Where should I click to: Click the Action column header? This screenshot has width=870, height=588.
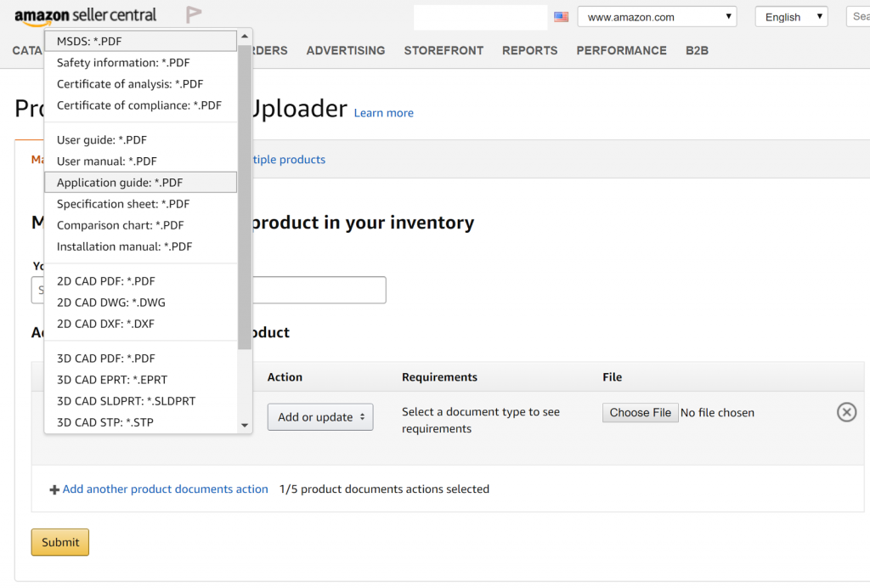[285, 377]
